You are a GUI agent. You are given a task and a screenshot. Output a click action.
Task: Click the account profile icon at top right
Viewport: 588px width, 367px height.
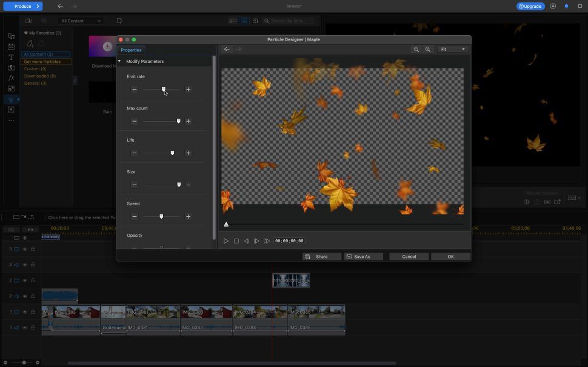click(x=553, y=6)
